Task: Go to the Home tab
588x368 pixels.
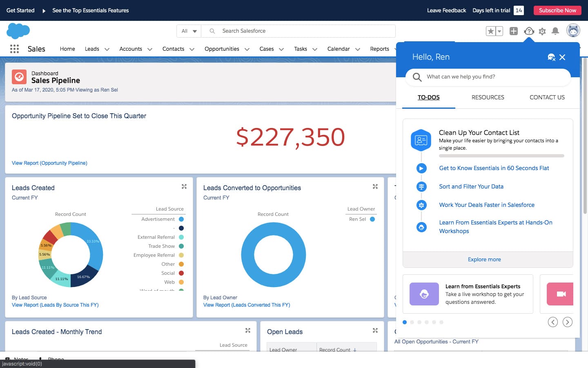Action: pos(67,49)
